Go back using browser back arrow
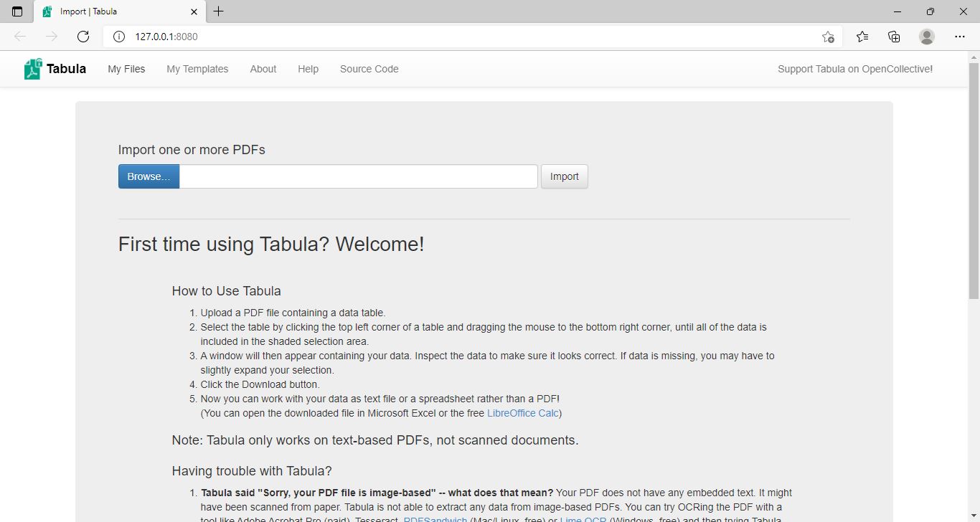Image resolution: width=980 pixels, height=522 pixels. click(x=20, y=37)
